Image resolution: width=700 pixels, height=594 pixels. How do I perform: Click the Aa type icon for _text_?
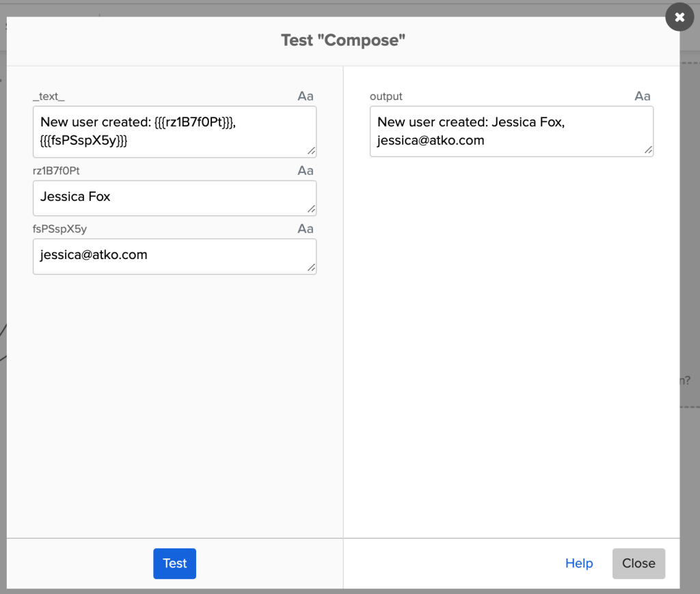(x=305, y=96)
